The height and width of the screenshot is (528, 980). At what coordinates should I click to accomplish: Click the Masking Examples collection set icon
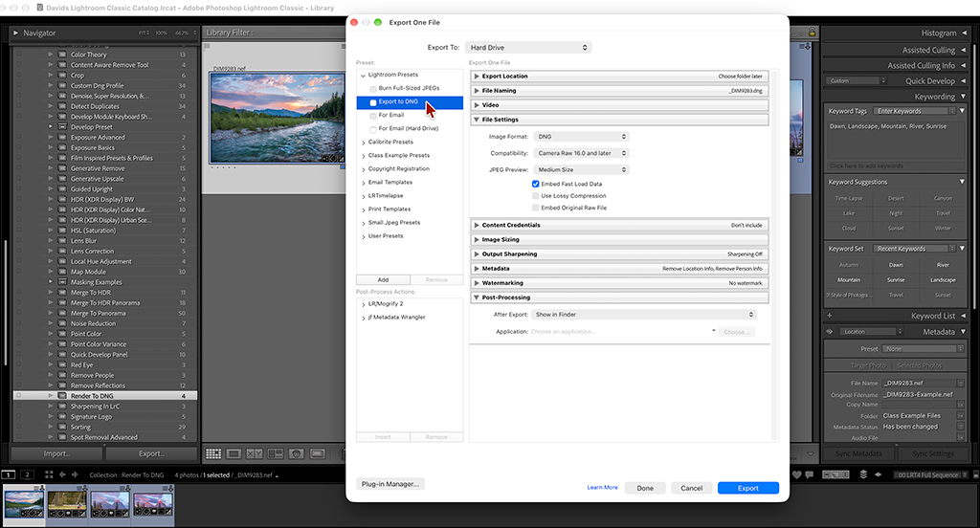pos(62,282)
